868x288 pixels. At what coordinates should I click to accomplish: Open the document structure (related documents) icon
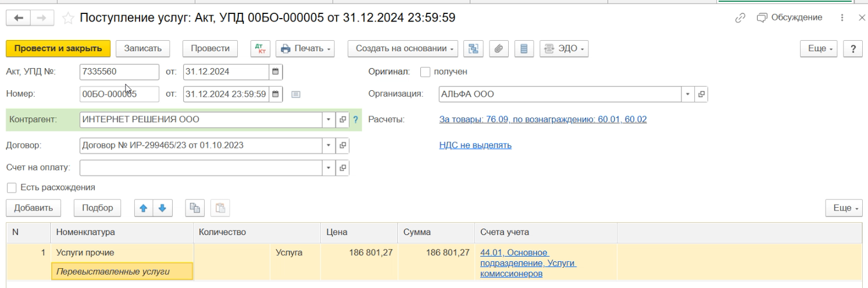pos(473,48)
